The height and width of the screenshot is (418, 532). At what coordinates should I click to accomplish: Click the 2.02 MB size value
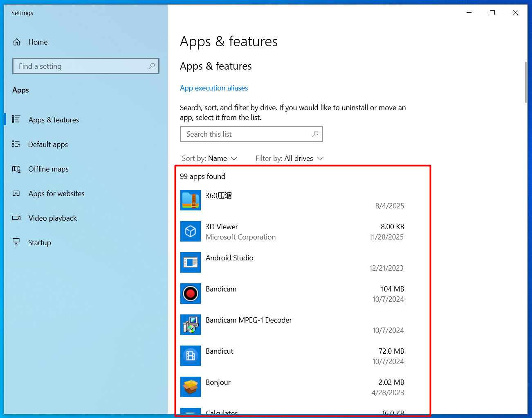coord(391,382)
